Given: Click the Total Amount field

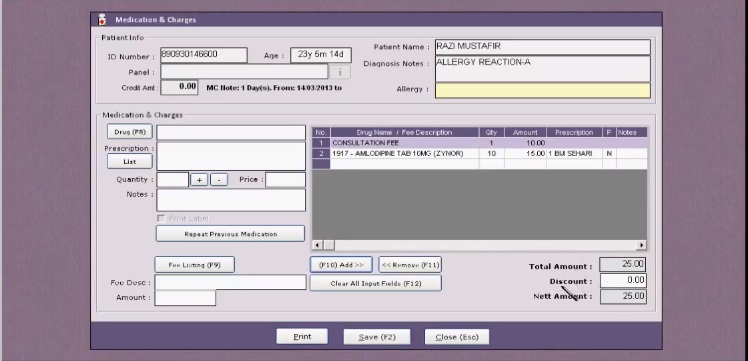Looking at the screenshot, I should point(623,264).
